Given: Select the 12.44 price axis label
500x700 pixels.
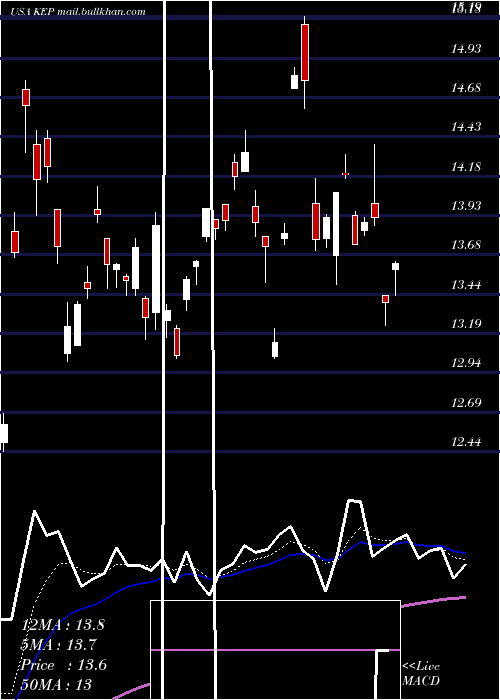Looking at the screenshot, I should tap(466, 442).
